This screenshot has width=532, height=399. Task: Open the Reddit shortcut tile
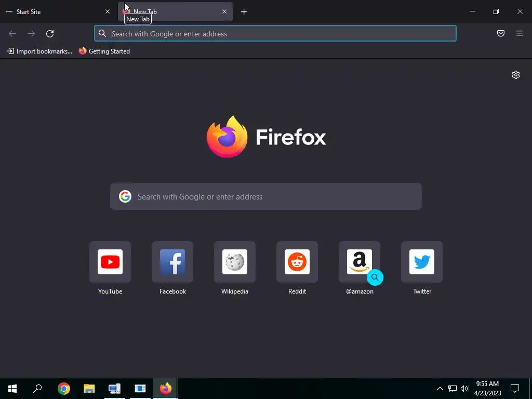[x=297, y=262]
